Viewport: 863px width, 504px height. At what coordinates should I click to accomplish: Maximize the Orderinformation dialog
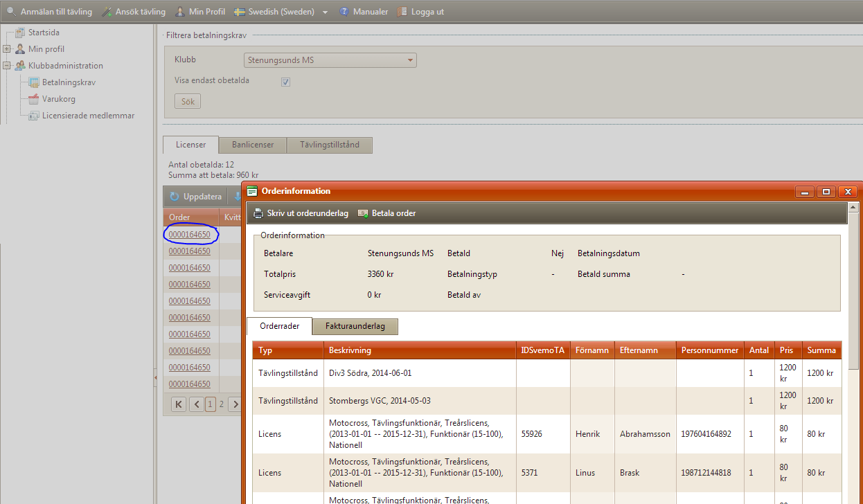point(826,192)
